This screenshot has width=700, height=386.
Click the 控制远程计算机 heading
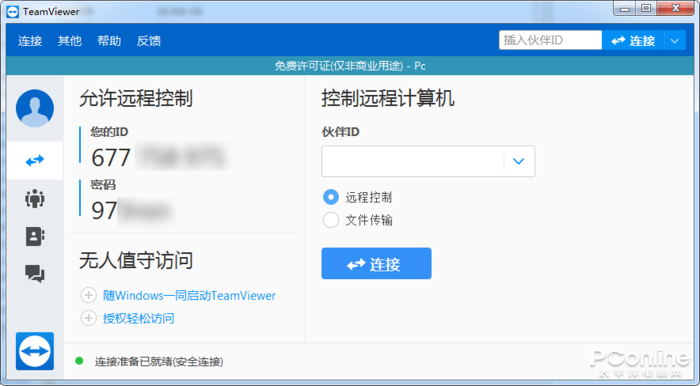point(388,98)
